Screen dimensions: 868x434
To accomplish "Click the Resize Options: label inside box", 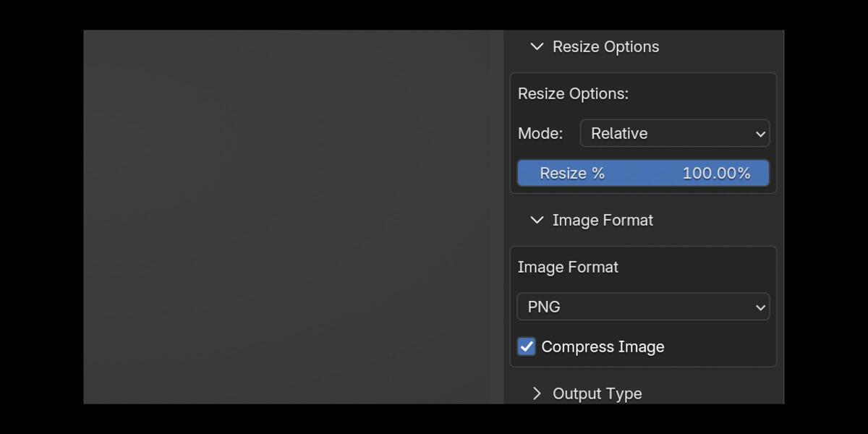I will click(x=573, y=93).
